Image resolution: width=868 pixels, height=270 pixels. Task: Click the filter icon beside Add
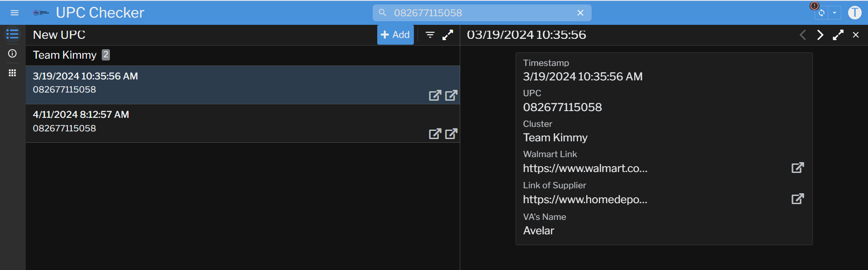(430, 35)
